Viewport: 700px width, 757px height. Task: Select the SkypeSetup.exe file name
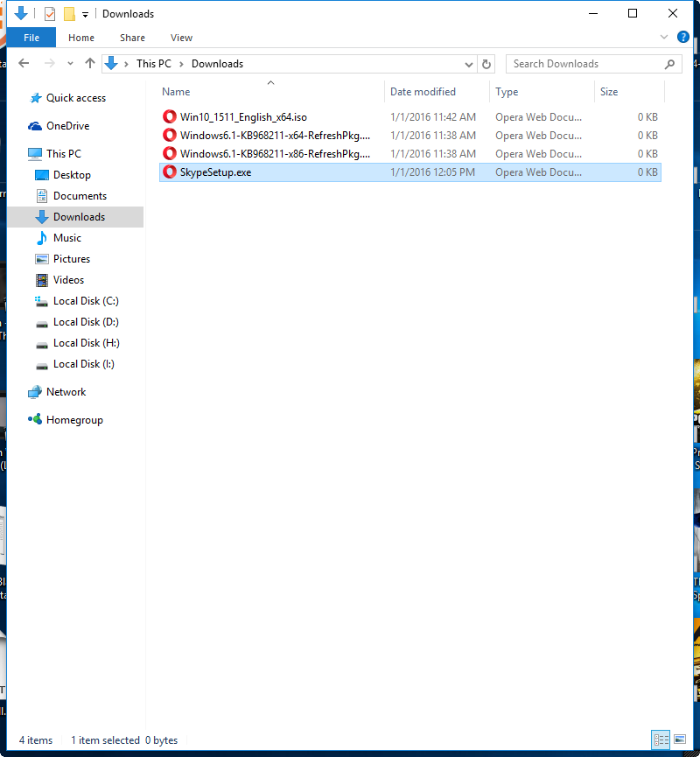pyautogui.click(x=215, y=172)
